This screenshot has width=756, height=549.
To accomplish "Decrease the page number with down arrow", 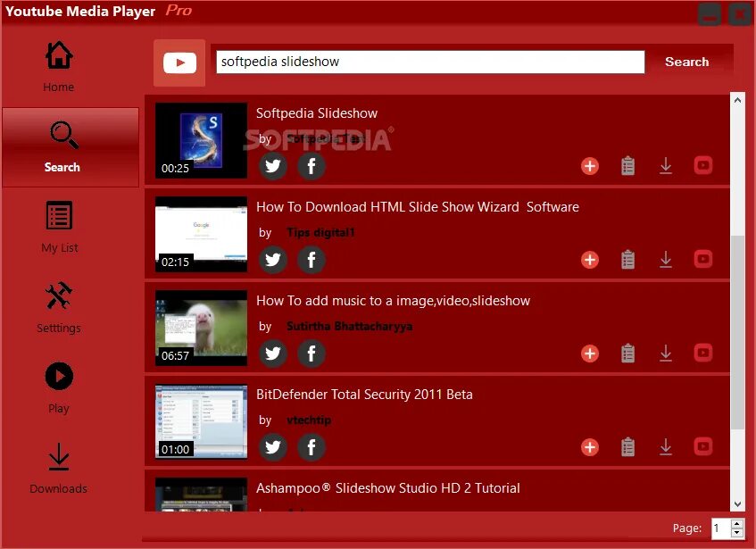I will [736, 533].
